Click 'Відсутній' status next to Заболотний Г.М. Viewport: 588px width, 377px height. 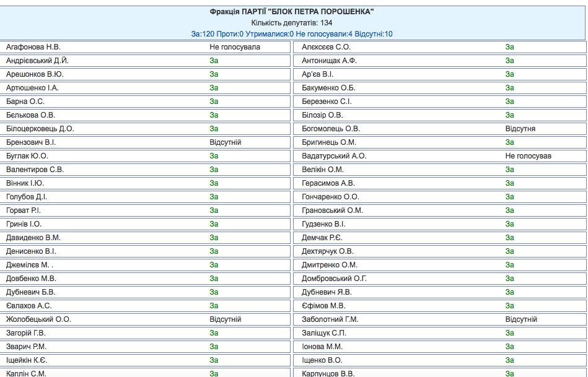tap(521, 319)
